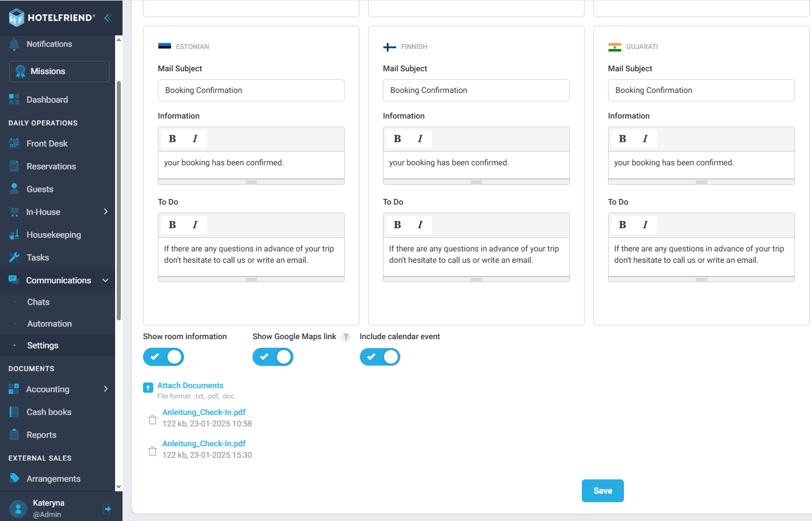The image size is (812, 521).
Task: Click resize handle of Gujarati Information editor
Action: click(701, 182)
